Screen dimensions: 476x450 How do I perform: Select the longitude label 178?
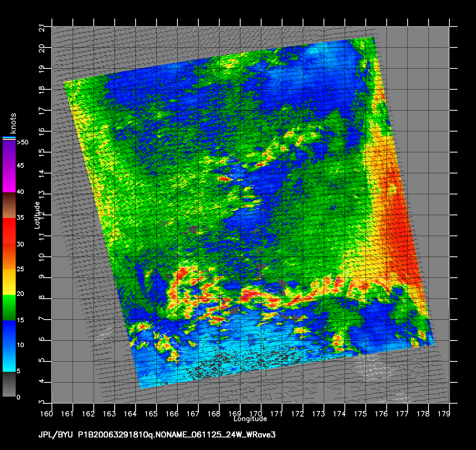click(x=423, y=414)
